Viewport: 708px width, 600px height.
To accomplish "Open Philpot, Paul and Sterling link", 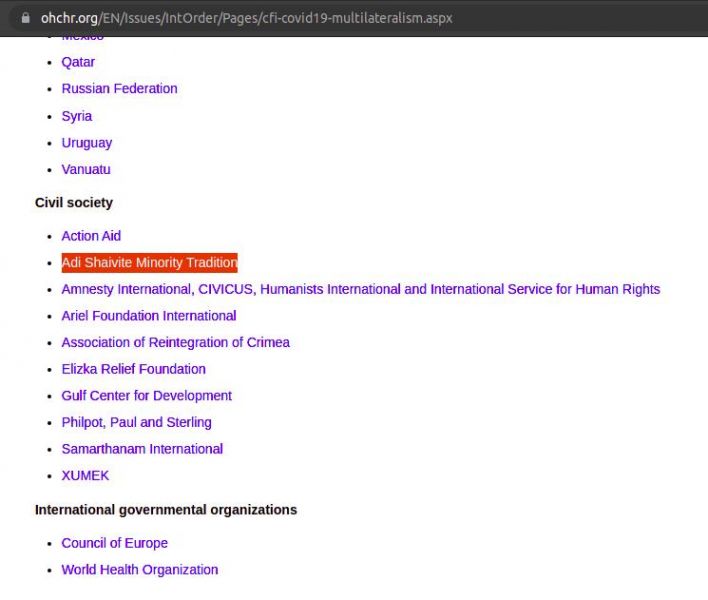I will (x=136, y=422).
